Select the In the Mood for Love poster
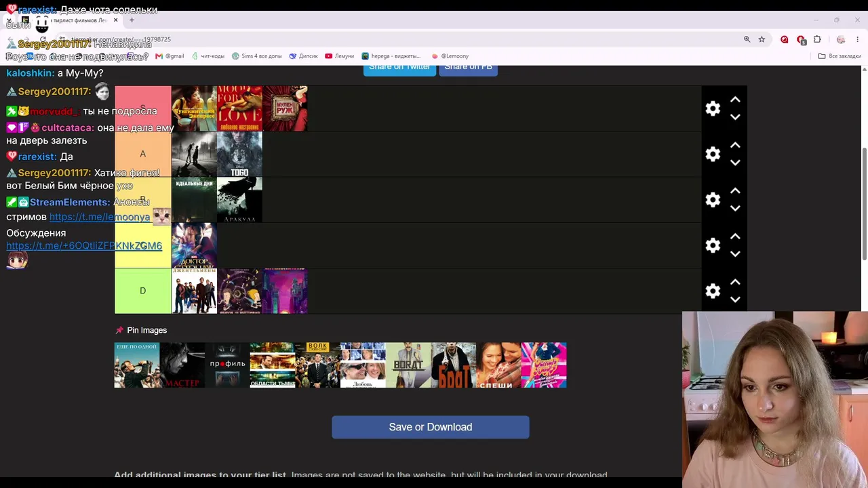This screenshot has height=488, width=868. click(239, 108)
